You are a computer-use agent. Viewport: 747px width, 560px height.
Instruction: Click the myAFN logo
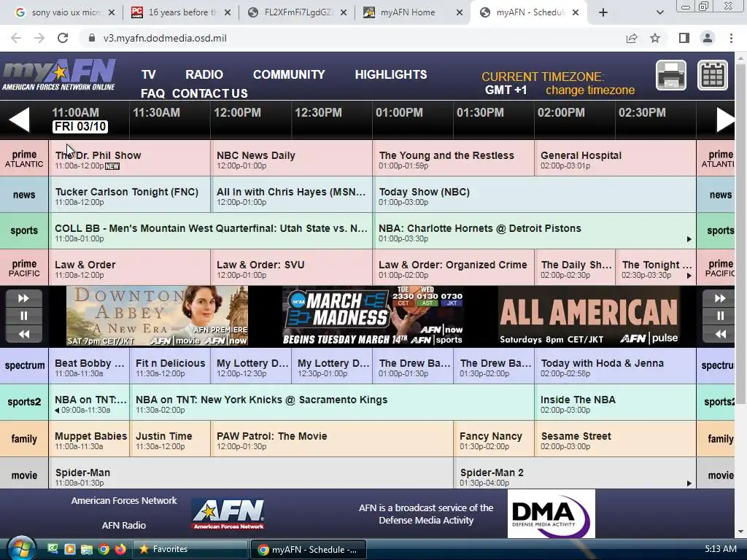tap(59, 75)
